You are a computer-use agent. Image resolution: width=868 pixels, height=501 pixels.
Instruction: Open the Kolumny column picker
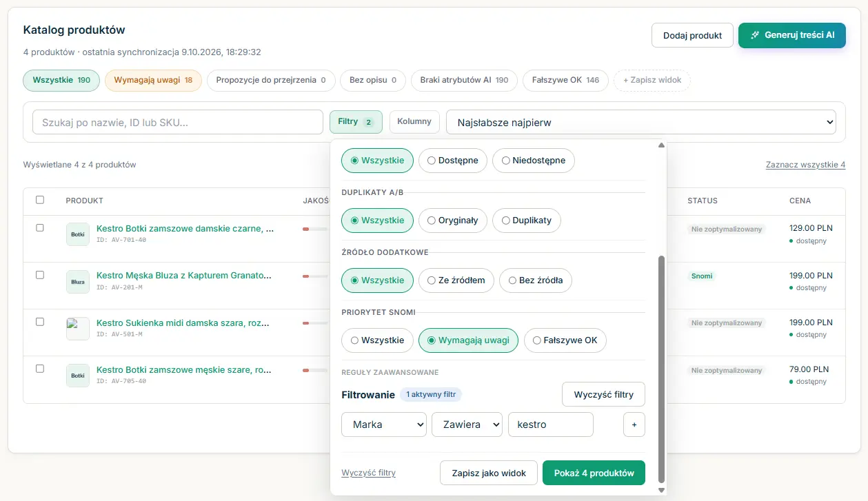[x=414, y=121]
